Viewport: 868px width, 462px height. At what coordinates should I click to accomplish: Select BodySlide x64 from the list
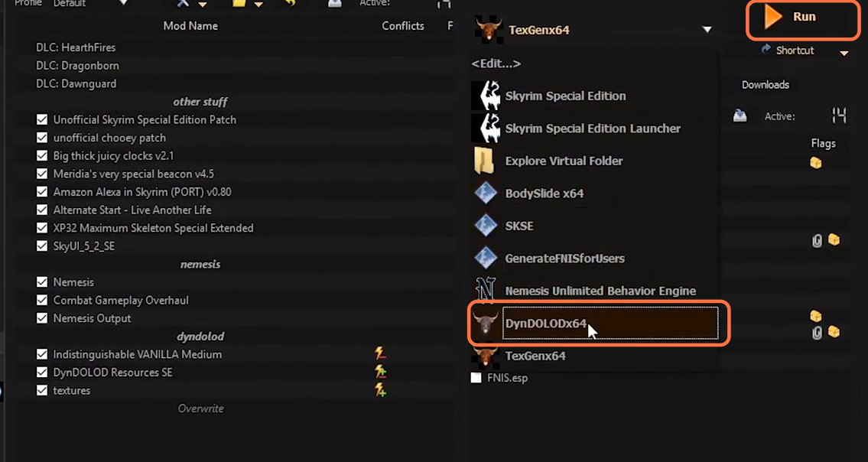tap(545, 194)
